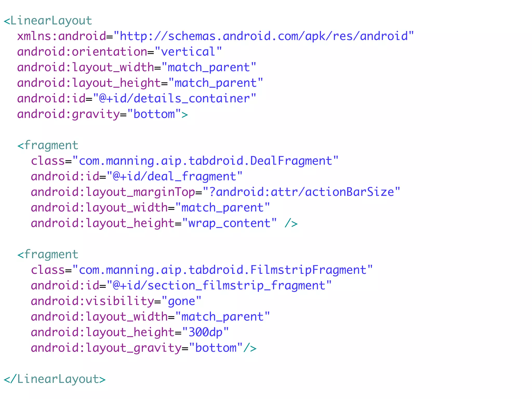Click the android:layout_marginTop attribute
The height and width of the screenshot is (399, 532).
(113, 192)
